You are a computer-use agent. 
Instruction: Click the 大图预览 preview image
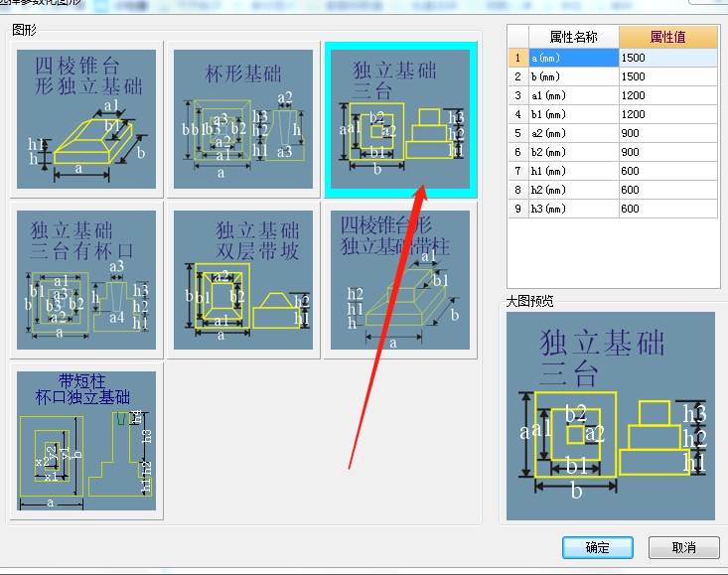pyautogui.click(x=611, y=416)
